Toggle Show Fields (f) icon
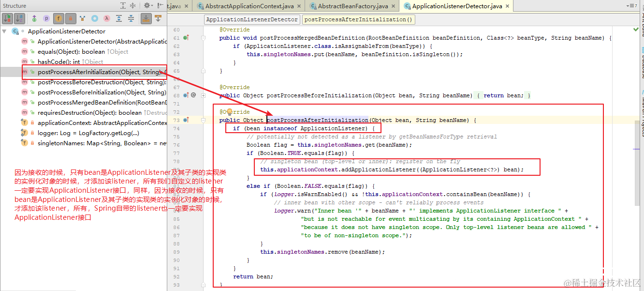This screenshot has height=291, width=644. pos(59,18)
